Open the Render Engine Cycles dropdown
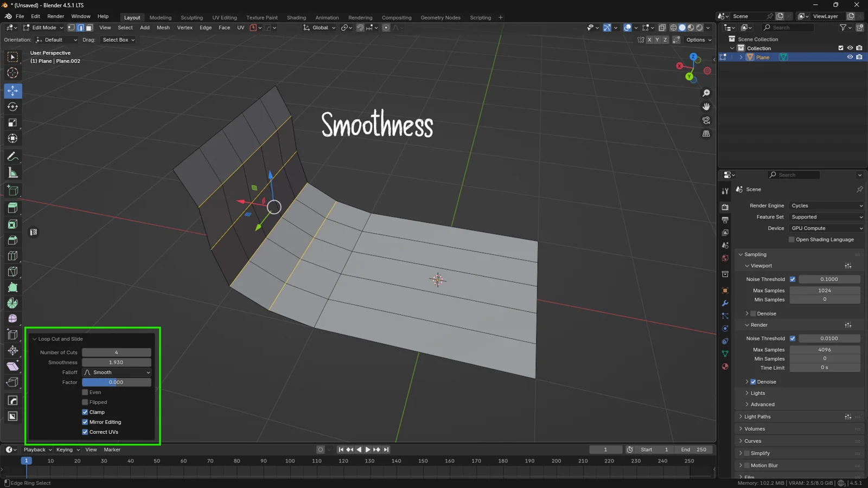Image resolution: width=868 pixels, height=488 pixels. click(x=826, y=206)
